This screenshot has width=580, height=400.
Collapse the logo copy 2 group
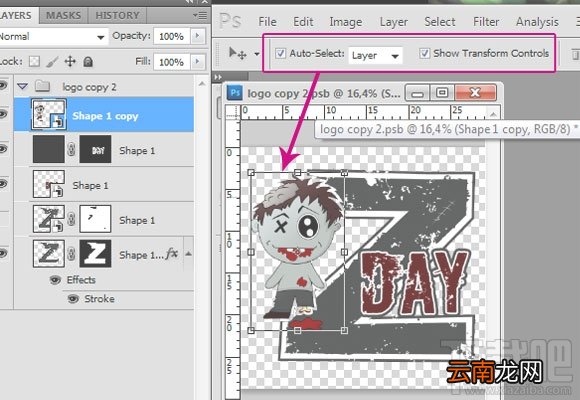[x=23, y=87]
